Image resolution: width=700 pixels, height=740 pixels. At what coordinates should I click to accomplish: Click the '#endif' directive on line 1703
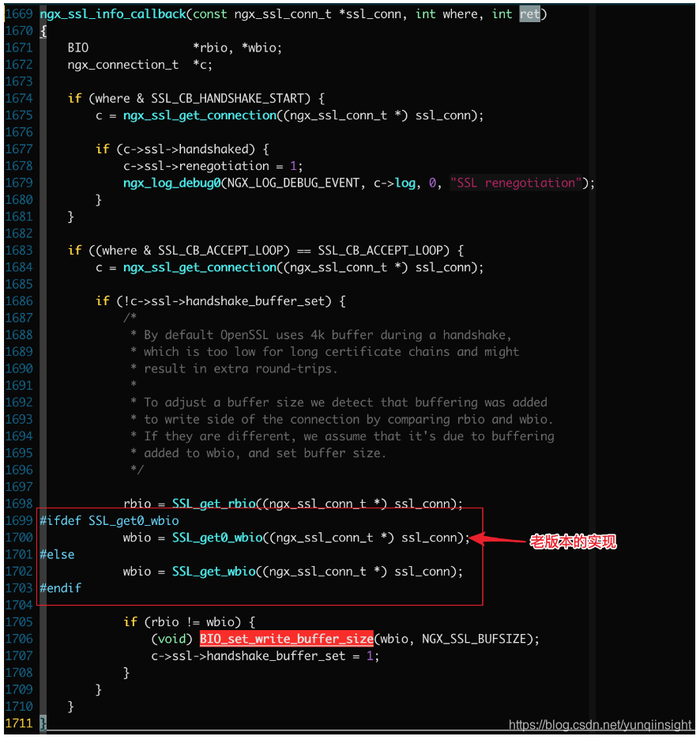60,588
